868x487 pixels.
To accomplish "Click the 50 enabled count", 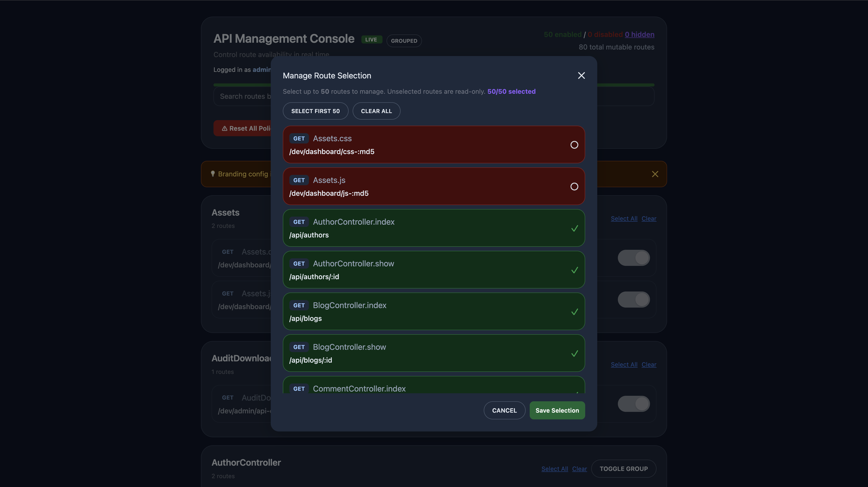I will [562, 34].
